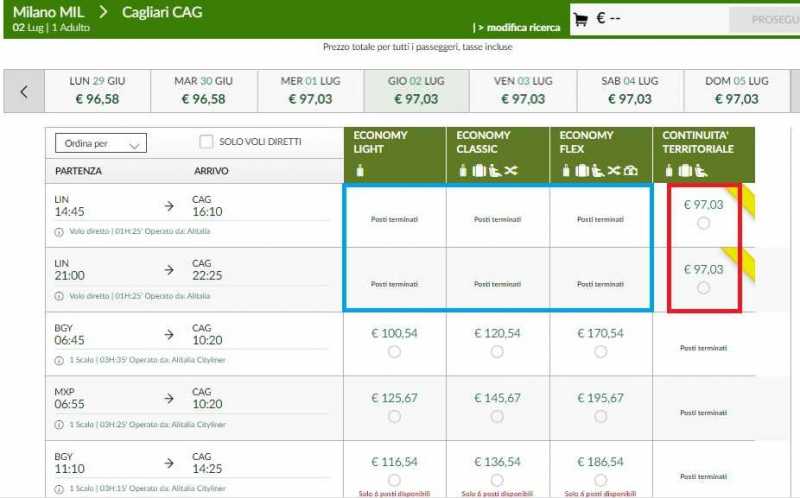The width and height of the screenshot is (800, 498).
Task: Choose SAB 04 LUG date tab
Action: [x=630, y=91]
